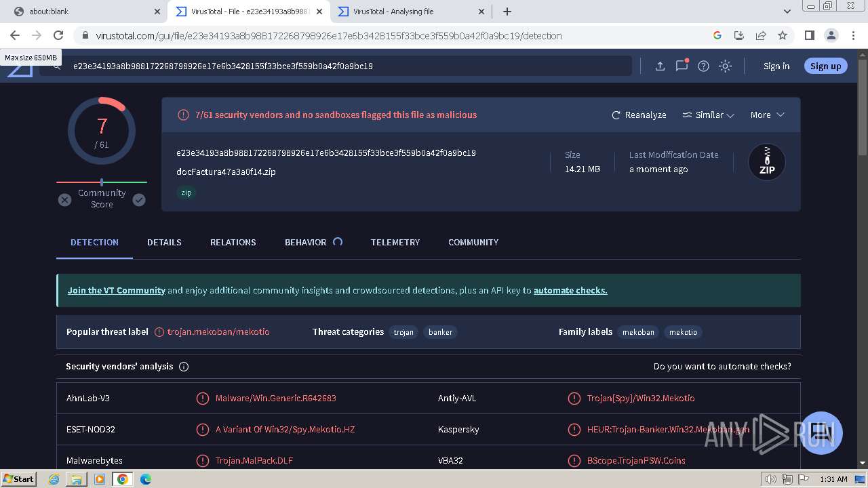The image size is (868, 488).
Task: Open a new browser tab
Action: [x=507, y=12]
